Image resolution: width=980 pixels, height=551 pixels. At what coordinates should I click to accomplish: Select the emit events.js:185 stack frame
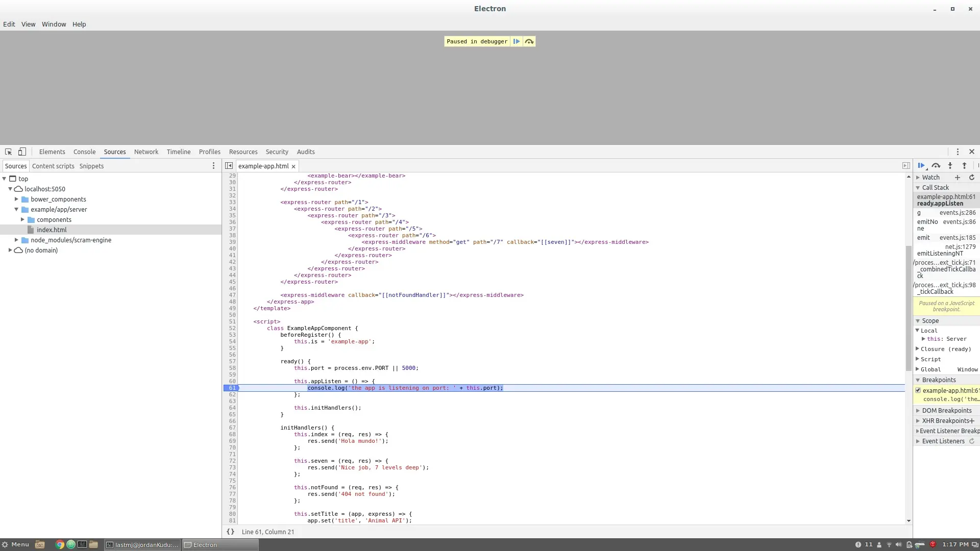pyautogui.click(x=946, y=238)
